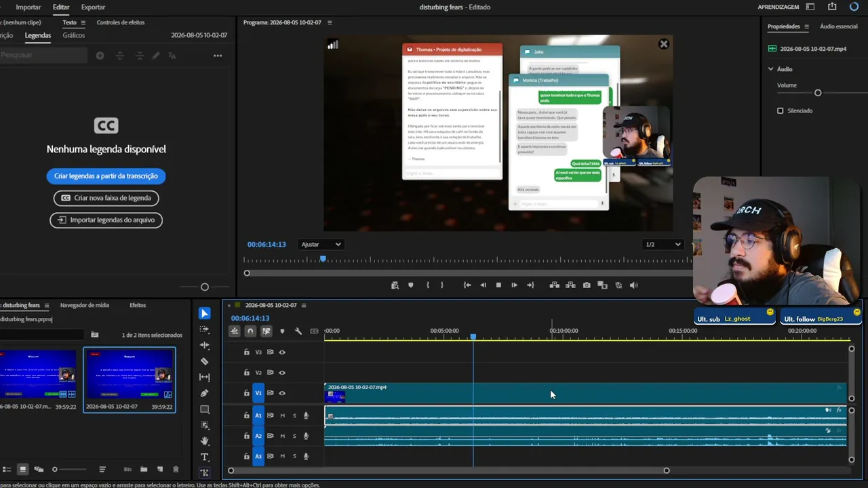
Task: Select the Razor tool
Action: [205, 361]
